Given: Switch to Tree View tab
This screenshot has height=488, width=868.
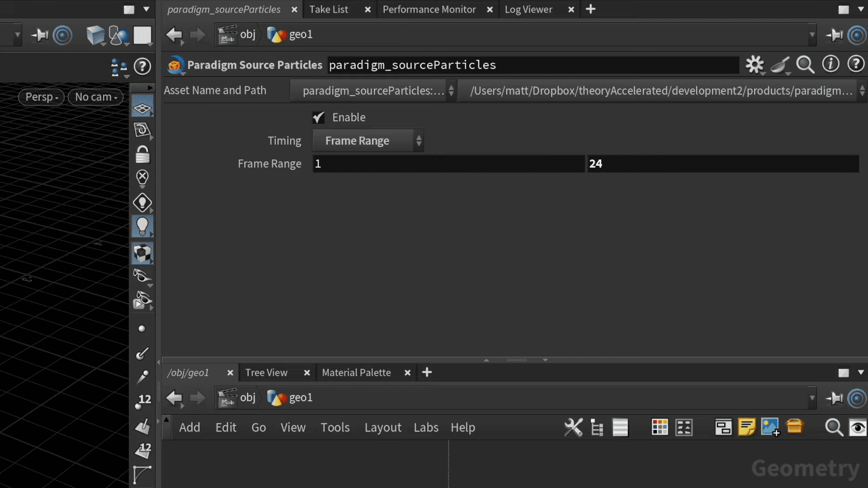Looking at the screenshot, I should (266, 373).
